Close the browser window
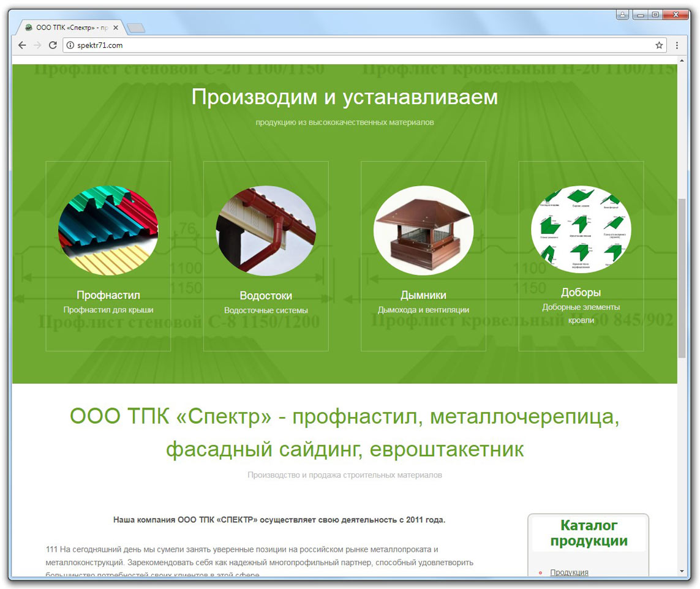Screen dimensions: 700x589 coord(676,15)
